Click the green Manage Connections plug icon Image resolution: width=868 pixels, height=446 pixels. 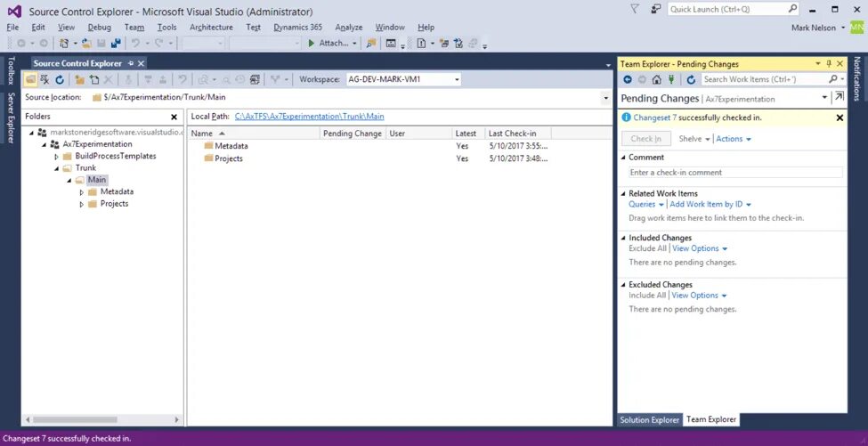pos(671,80)
